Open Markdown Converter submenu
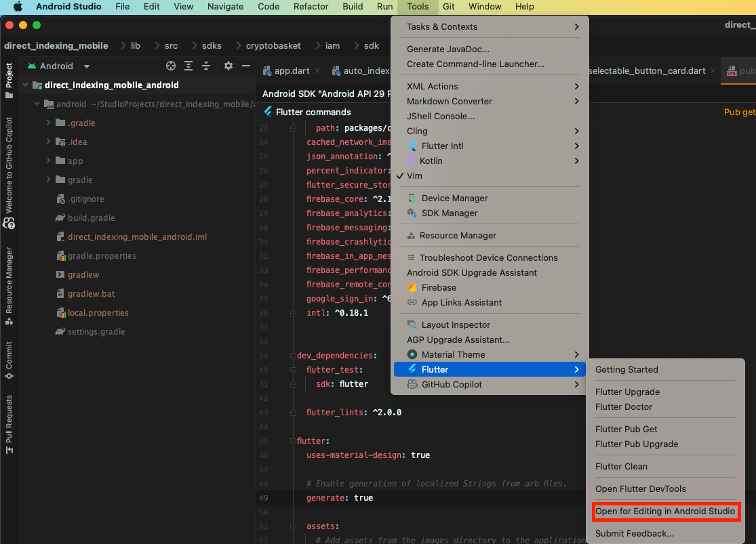The width and height of the screenshot is (756, 544). (490, 101)
